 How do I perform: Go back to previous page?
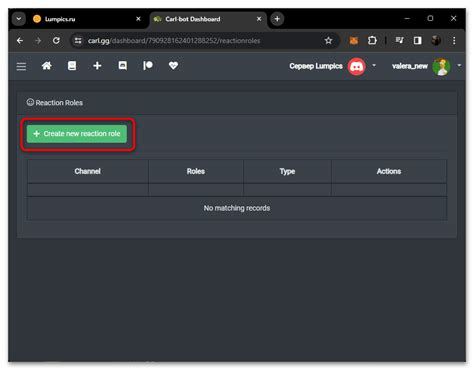pyautogui.click(x=20, y=41)
